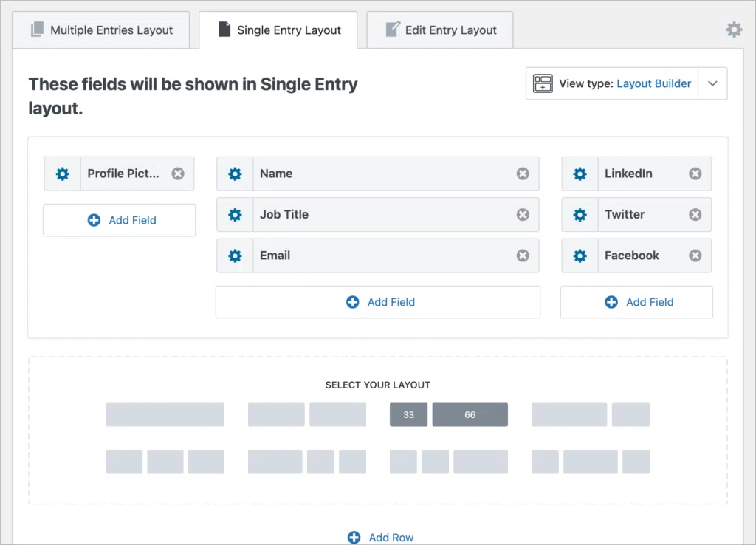Click the Job Title field label
Screen dimensions: 756x545
tap(284, 215)
